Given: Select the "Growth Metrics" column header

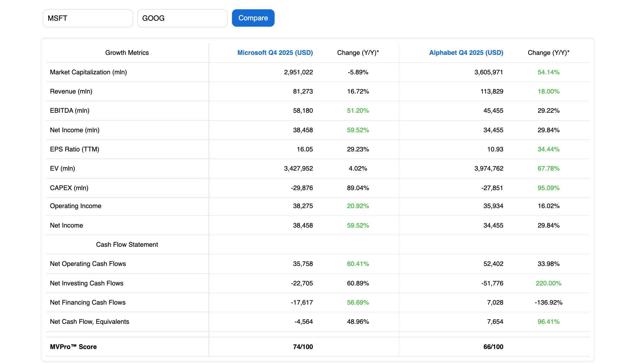Looking at the screenshot, I should point(127,53).
